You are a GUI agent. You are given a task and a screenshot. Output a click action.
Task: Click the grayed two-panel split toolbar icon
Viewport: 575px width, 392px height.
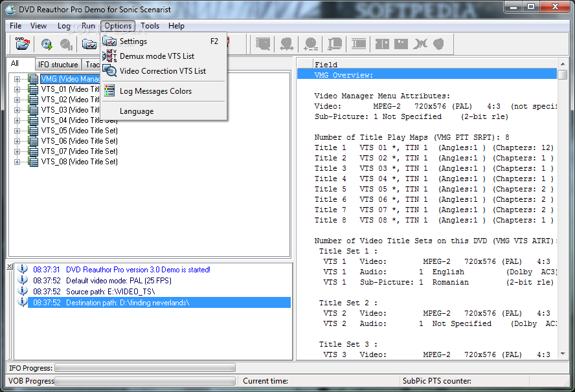(382, 44)
